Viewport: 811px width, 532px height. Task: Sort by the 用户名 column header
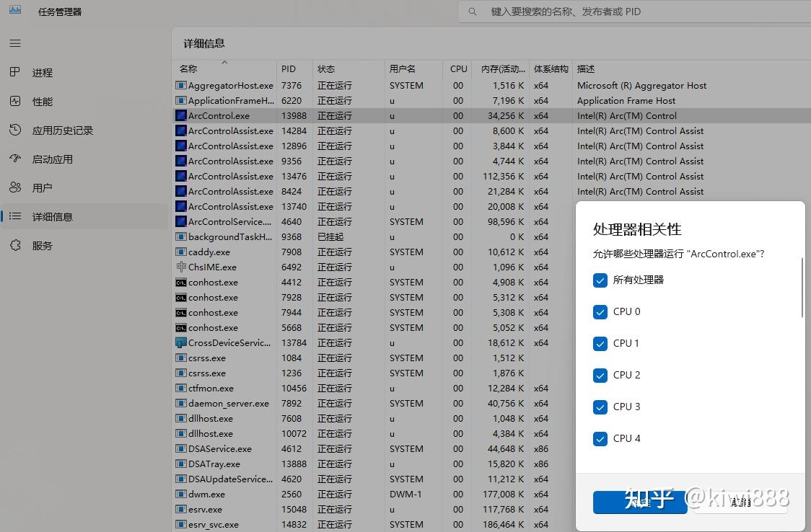pyautogui.click(x=413, y=68)
